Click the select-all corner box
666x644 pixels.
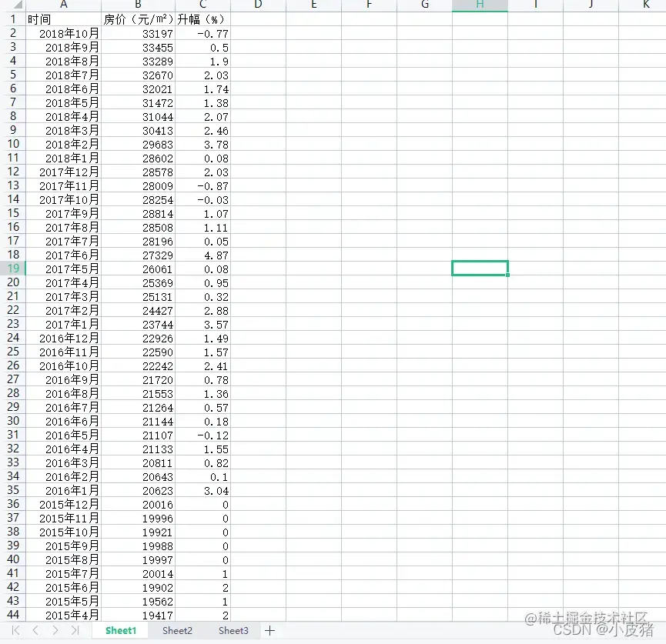click(13, 5)
